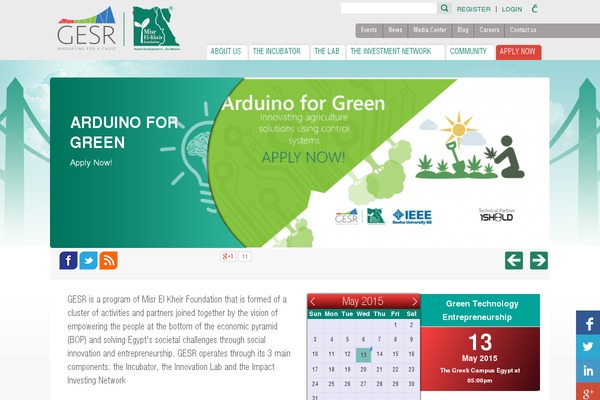Viewport: 600px width, 400px height.
Task: Advance slider with right arrow button
Action: [539, 261]
